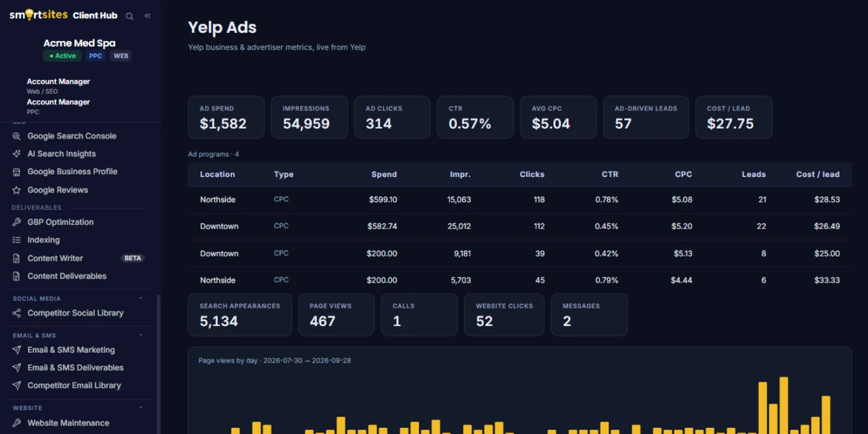
Task: Click the Google Reviews star icon
Action: [x=16, y=190]
